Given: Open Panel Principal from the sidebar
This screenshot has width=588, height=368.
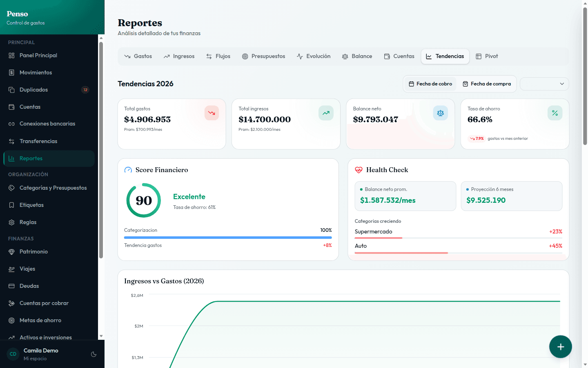Looking at the screenshot, I should coord(49,55).
